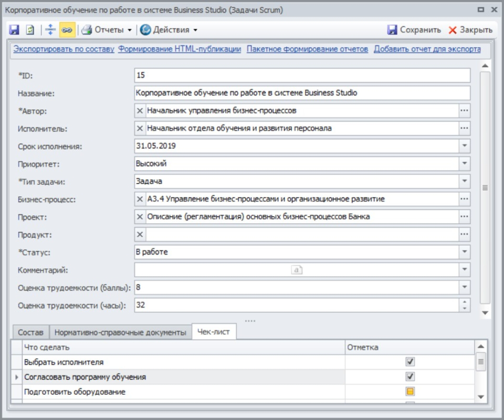Expand the Статус dropdown

[x=464, y=252]
